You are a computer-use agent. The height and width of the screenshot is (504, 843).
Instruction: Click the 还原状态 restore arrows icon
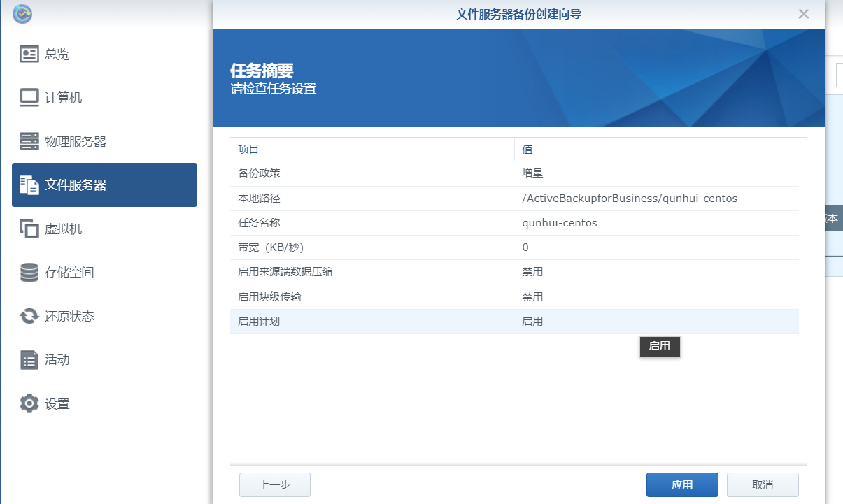29,316
